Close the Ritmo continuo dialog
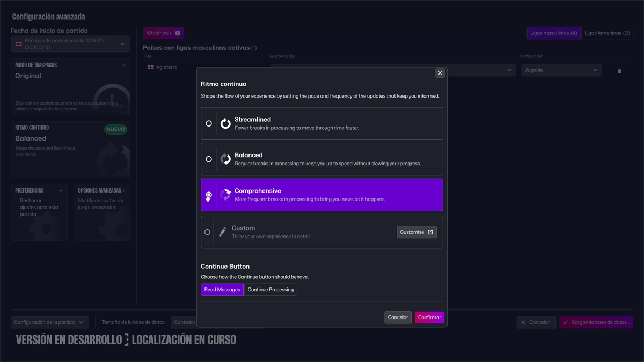This screenshot has width=644, height=362. (440, 73)
